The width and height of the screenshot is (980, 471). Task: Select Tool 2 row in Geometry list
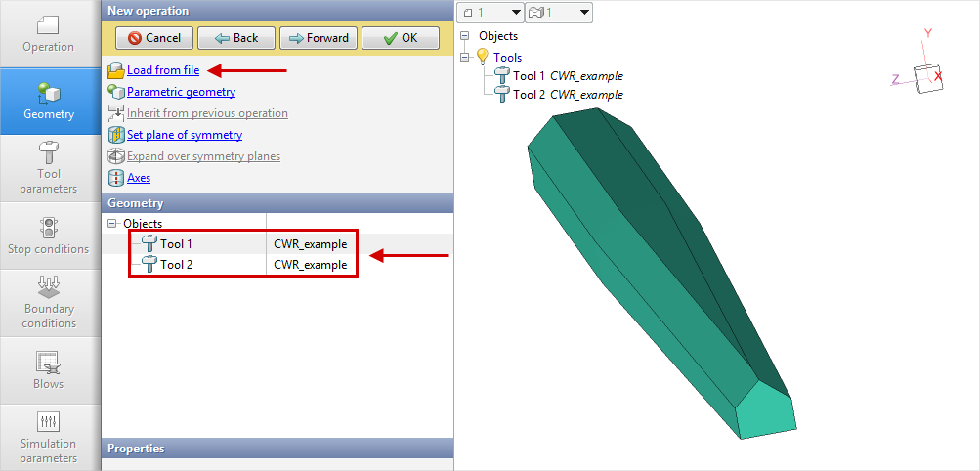click(x=244, y=265)
